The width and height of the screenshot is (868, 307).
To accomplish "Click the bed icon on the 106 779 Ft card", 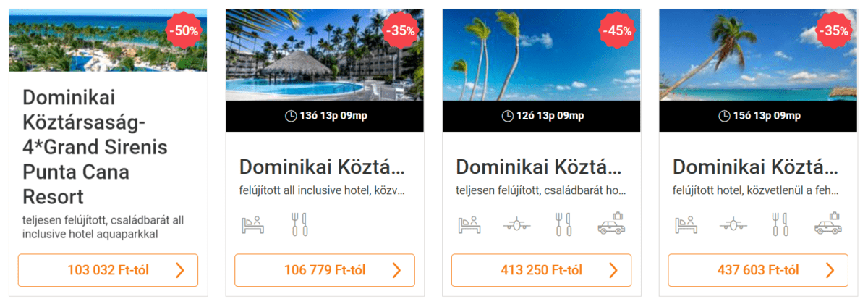I will [x=253, y=224].
